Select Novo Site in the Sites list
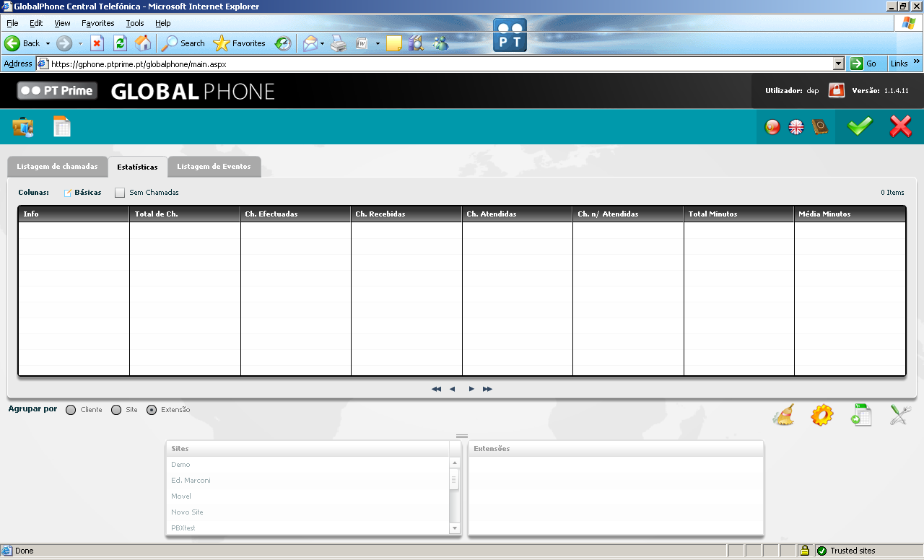Viewport: 924px width, 560px height. click(308, 512)
